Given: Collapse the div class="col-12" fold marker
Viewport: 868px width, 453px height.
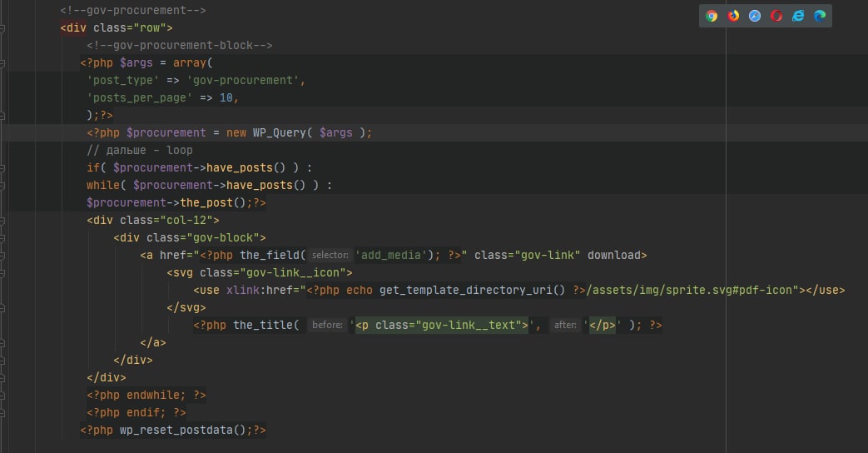Looking at the screenshot, I should [2, 221].
